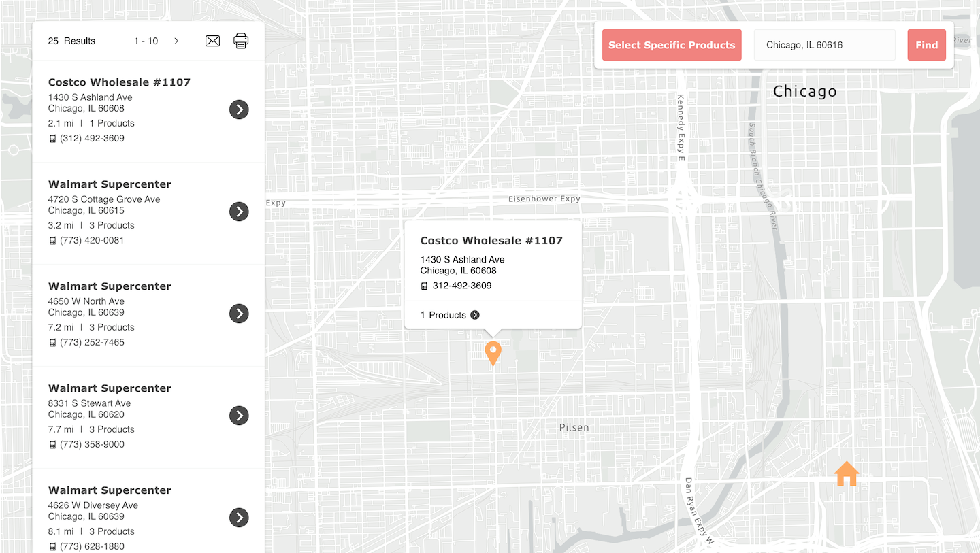The height and width of the screenshot is (553, 980).
Task: Click the orange home marker on map
Action: [x=847, y=473]
